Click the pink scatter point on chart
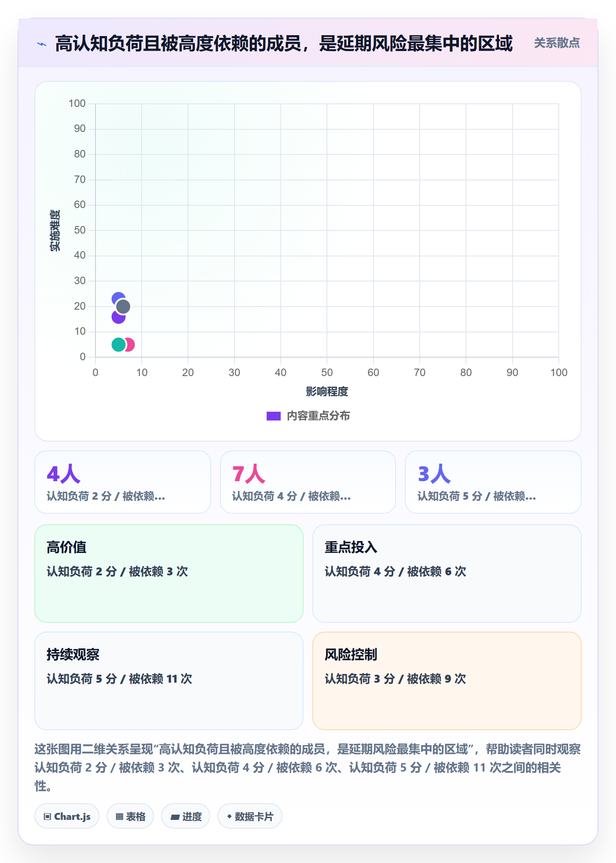 [129, 344]
